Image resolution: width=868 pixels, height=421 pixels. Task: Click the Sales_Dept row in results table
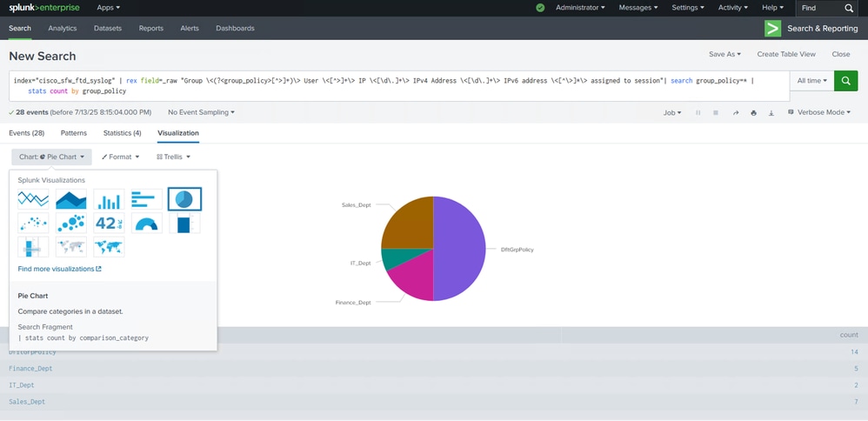click(434, 402)
